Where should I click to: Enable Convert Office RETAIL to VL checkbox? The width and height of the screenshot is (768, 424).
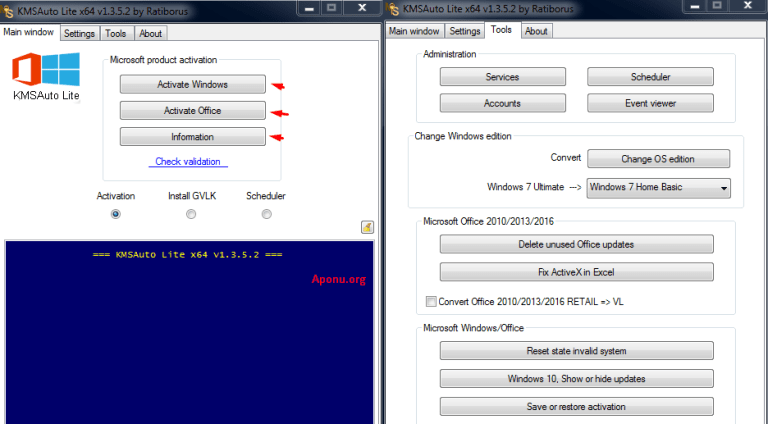[431, 302]
